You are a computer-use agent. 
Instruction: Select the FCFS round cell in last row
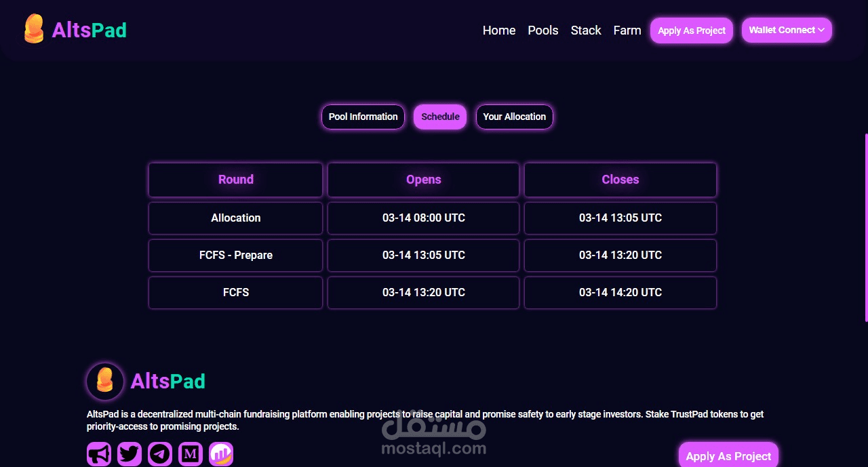236,293
